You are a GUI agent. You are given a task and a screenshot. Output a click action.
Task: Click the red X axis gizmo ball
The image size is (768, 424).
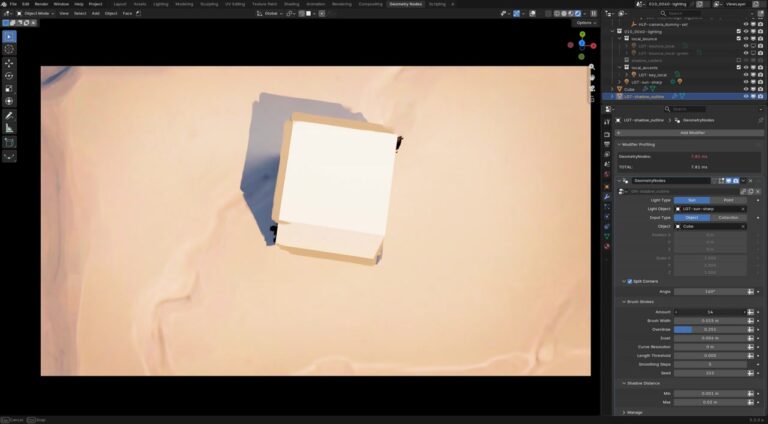pyautogui.click(x=594, y=46)
